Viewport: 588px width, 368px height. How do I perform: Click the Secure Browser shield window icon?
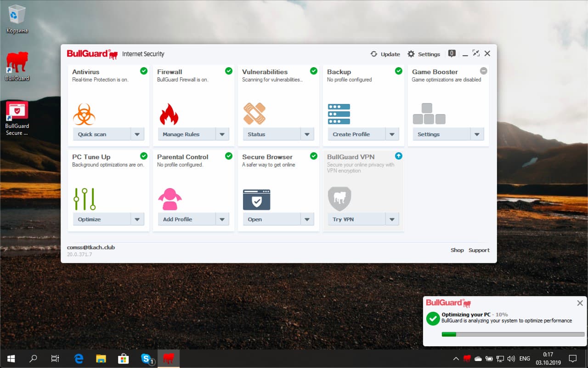[x=256, y=200]
